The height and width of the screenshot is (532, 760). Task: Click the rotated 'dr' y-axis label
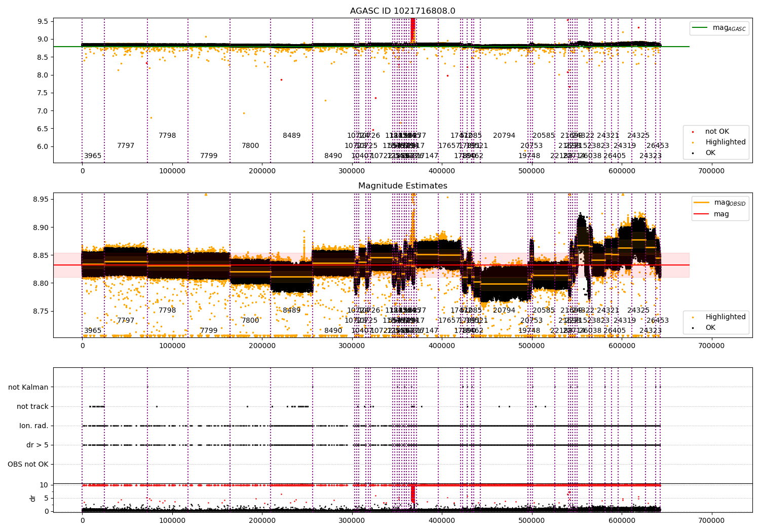coord(33,498)
